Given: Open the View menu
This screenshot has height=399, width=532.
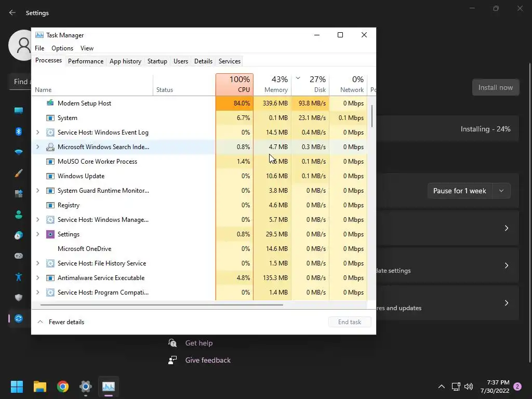Looking at the screenshot, I should 87,48.
